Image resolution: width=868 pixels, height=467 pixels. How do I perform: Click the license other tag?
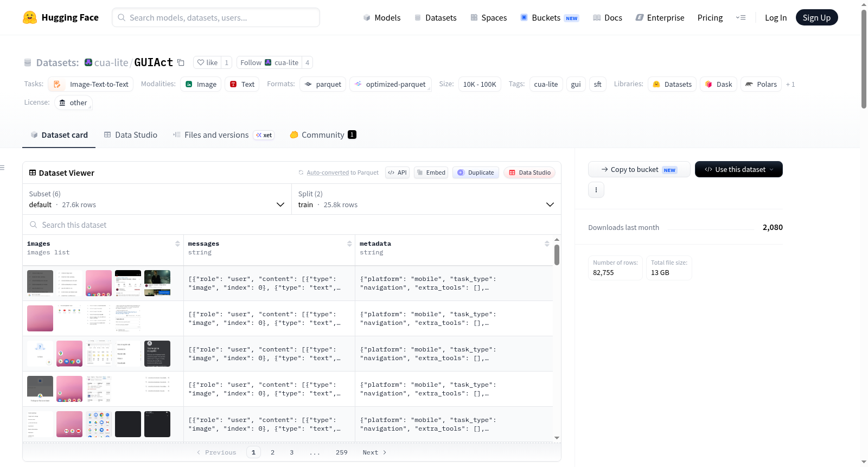point(73,103)
